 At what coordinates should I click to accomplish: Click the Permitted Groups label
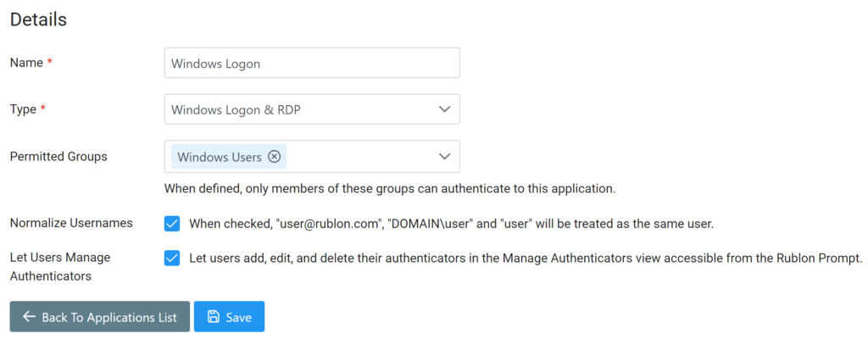(58, 156)
